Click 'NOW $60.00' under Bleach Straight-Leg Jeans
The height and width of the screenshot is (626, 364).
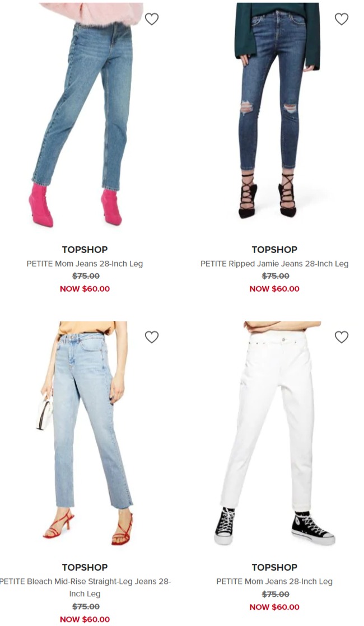pyautogui.click(x=85, y=619)
